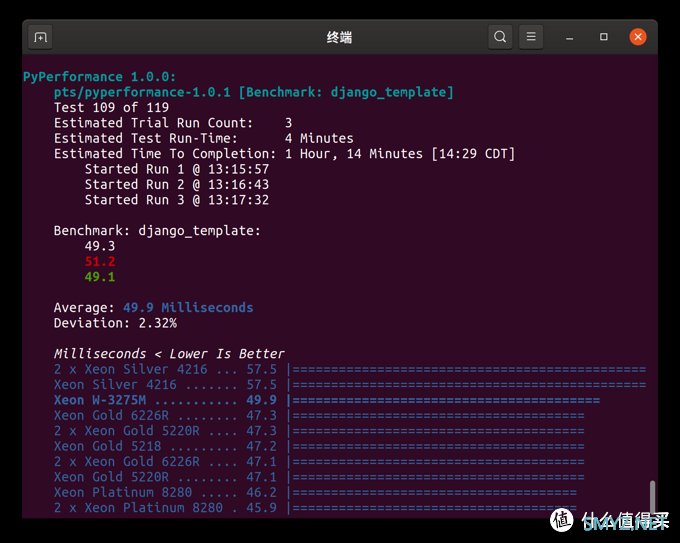Image resolution: width=680 pixels, height=543 pixels.
Task: Click the red 51.2 result value
Action: coord(100,262)
